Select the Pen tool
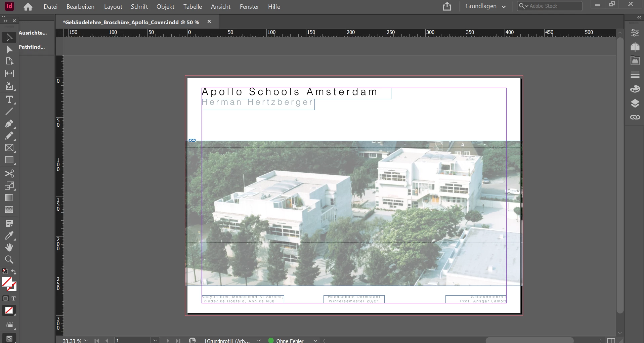Screen dimensions: 644x343 pyautogui.click(x=9, y=124)
